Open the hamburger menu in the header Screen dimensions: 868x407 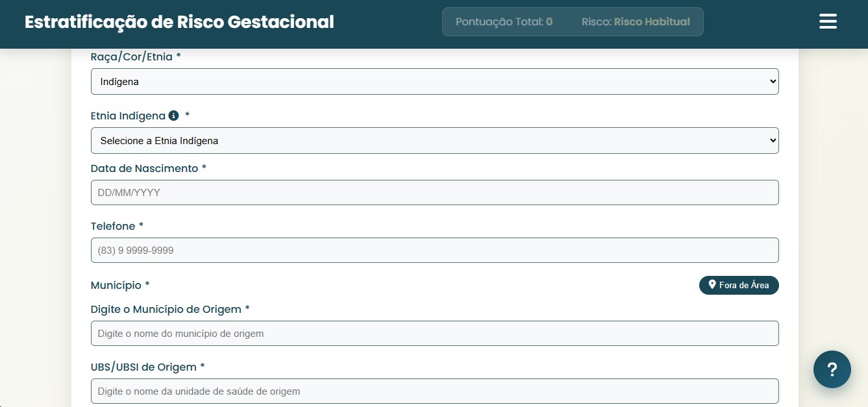tap(828, 21)
